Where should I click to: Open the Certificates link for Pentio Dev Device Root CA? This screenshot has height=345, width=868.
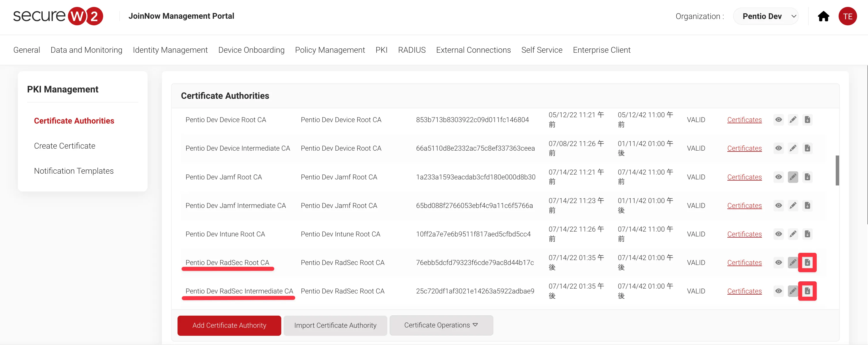pos(745,120)
